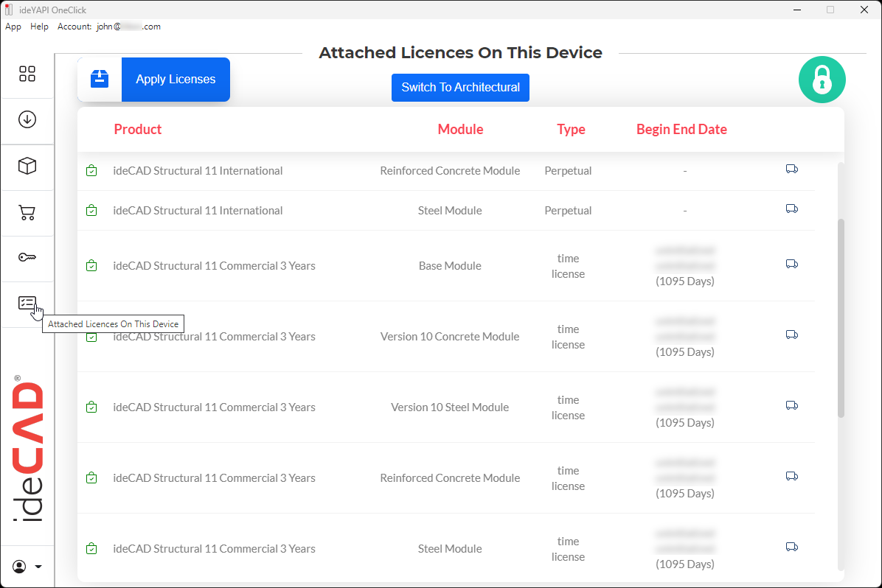Click the license key sidebar icon
The image size is (882, 588).
coord(27,257)
